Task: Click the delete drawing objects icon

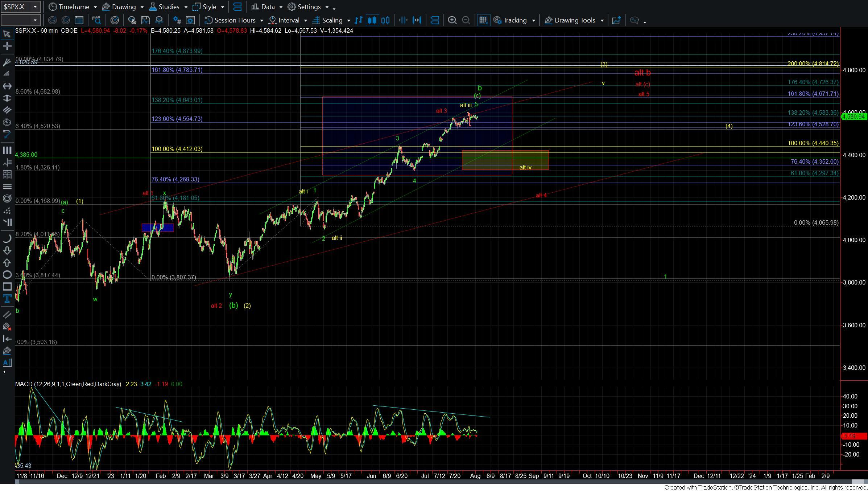Action: tap(7, 327)
